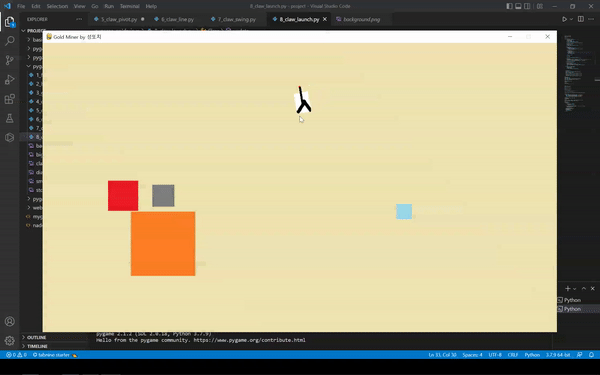Viewport: 600px width, 375px height.
Task: Click Ln 33, Col 30 in status bar
Action: (x=442, y=355)
